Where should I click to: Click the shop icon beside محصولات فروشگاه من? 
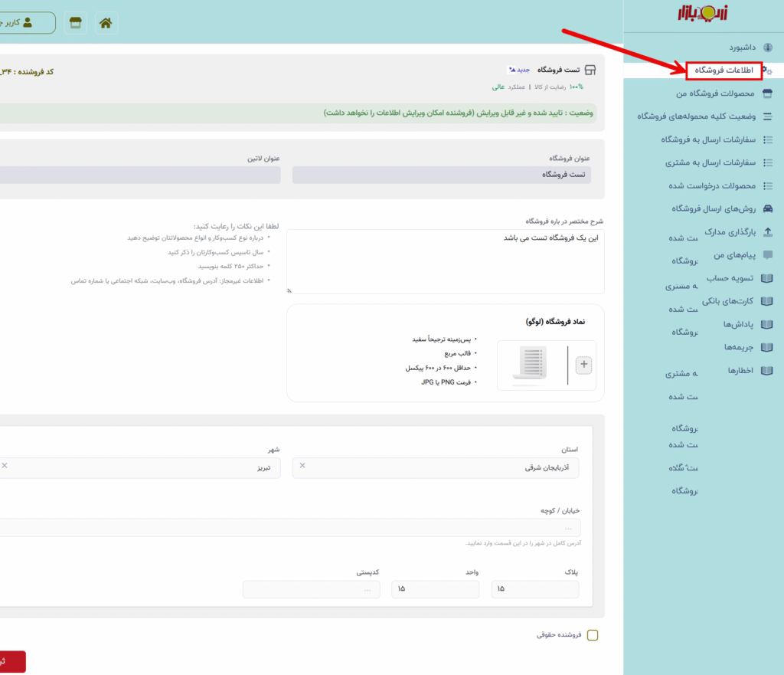pyautogui.click(x=768, y=93)
